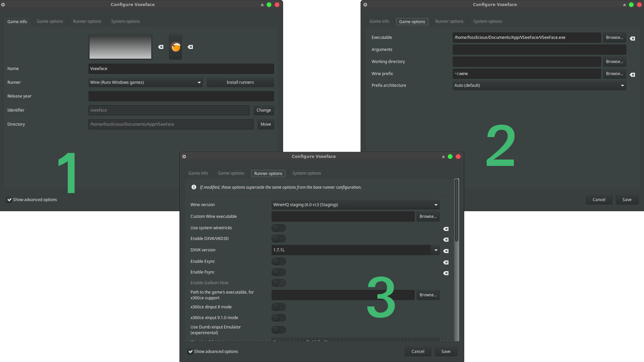Clear the banner image using its reset icon
The height and width of the screenshot is (362, 644).
(x=161, y=47)
